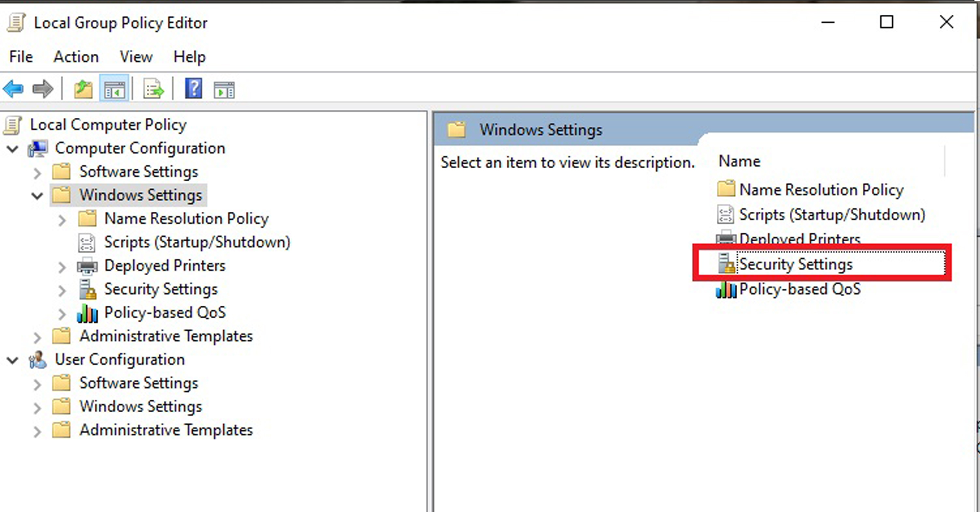
Task: Select Deployed Printers in the tree
Action: (x=164, y=265)
